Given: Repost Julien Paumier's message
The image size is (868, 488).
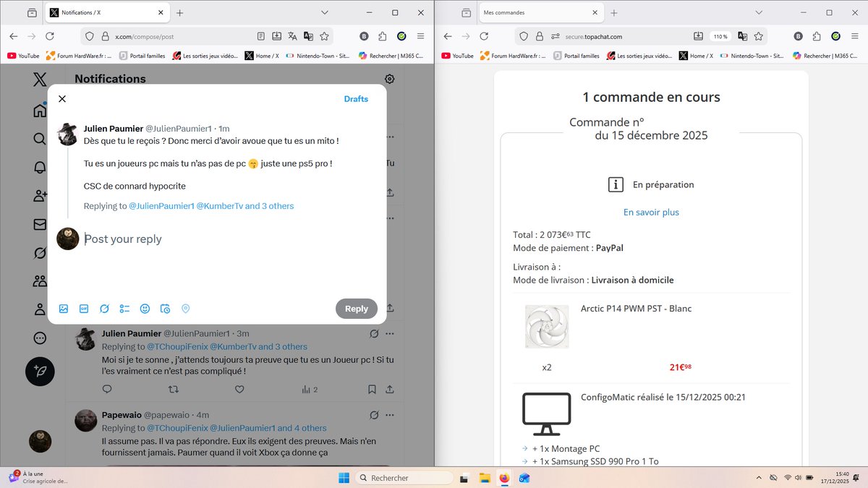Looking at the screenshot, I should (174, 389).
